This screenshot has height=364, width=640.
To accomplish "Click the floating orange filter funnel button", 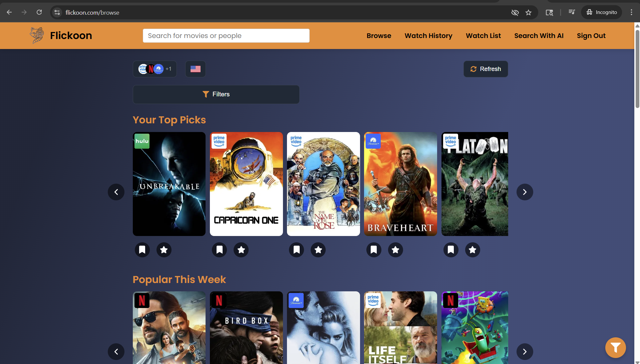I will [x=615, y=348].
